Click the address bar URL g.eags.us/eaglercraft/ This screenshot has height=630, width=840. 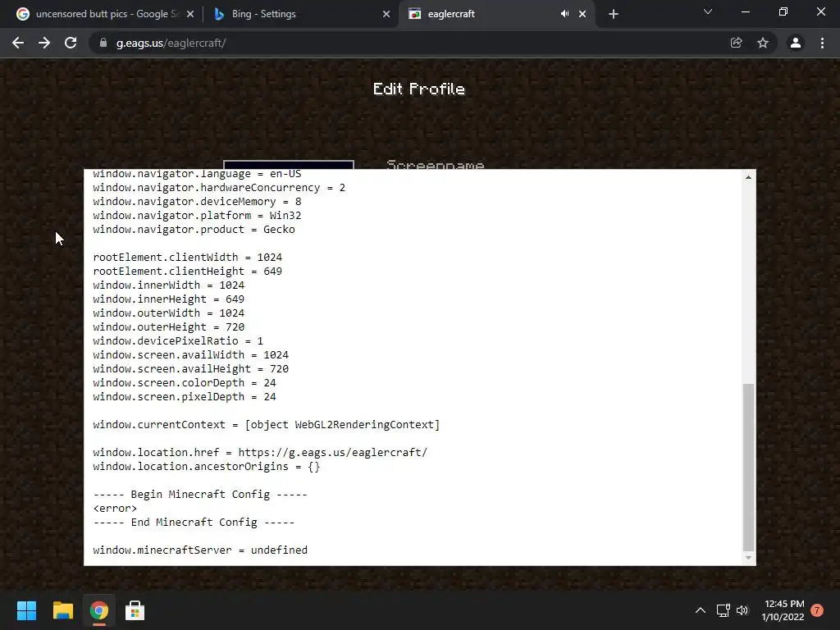tap(171, 43)
